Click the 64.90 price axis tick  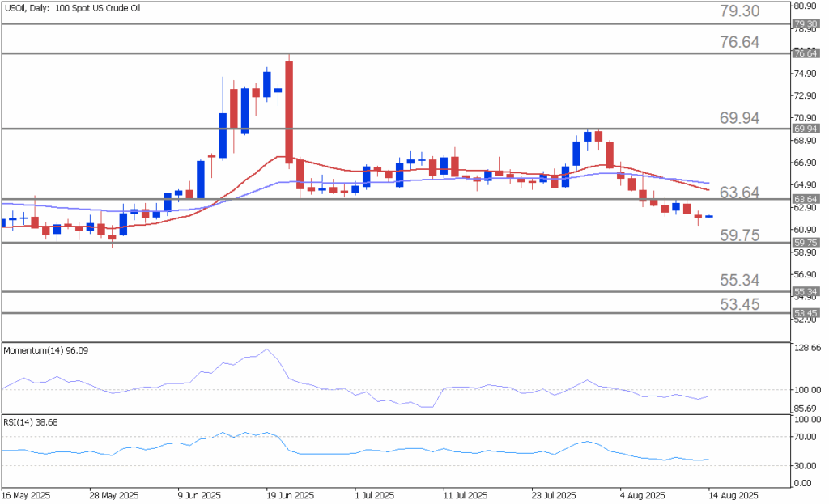point(806,185)
